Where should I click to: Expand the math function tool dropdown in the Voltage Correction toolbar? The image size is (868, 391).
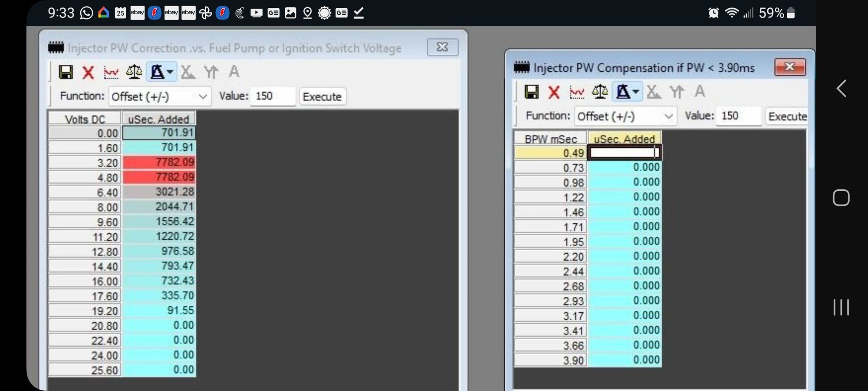click(x=170, y=72)
